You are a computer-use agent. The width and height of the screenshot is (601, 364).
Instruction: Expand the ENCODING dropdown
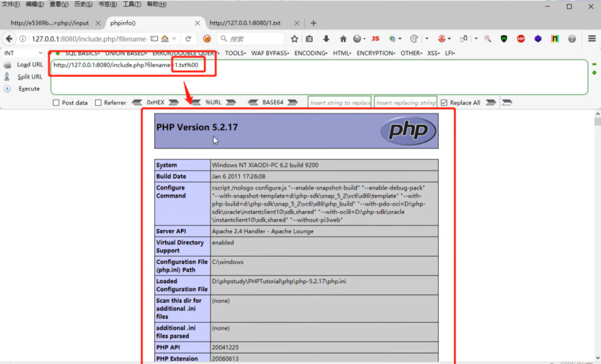[311, 53]
